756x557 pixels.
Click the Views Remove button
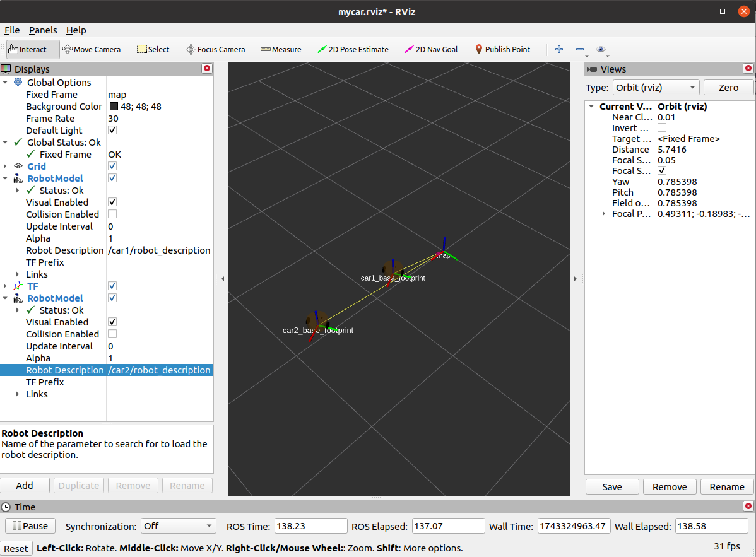point(669,486)
